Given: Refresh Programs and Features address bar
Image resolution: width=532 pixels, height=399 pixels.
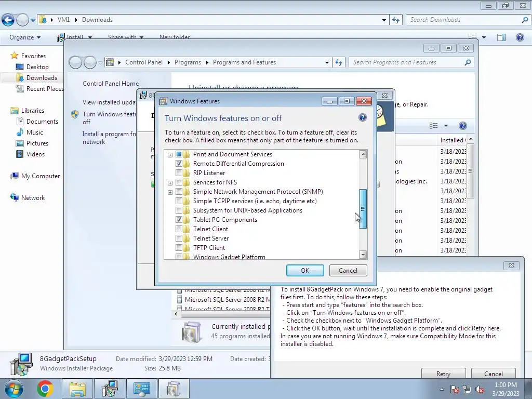Looking at the screenshot, I should 338,62.
